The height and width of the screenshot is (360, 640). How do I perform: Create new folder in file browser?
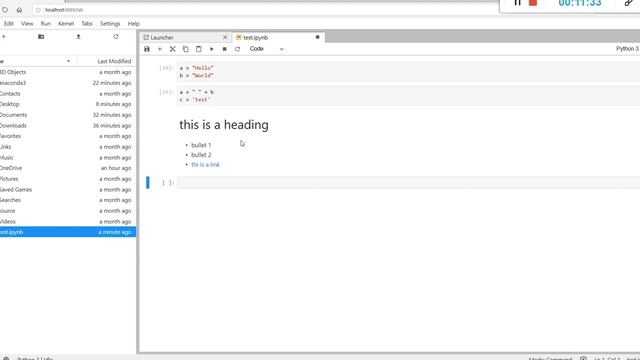point(41,37)
